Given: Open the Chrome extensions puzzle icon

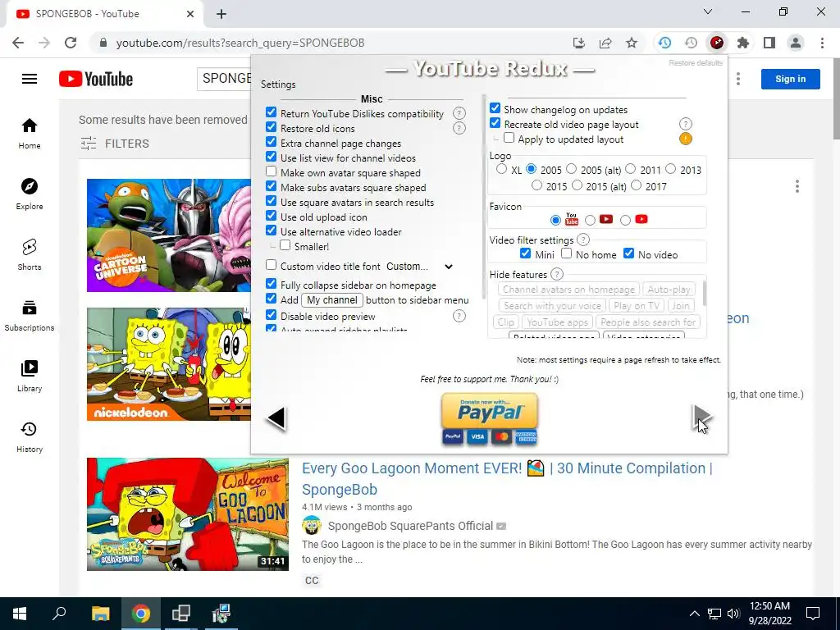Looking at the screenshot, I should click(x=743, y=43).
